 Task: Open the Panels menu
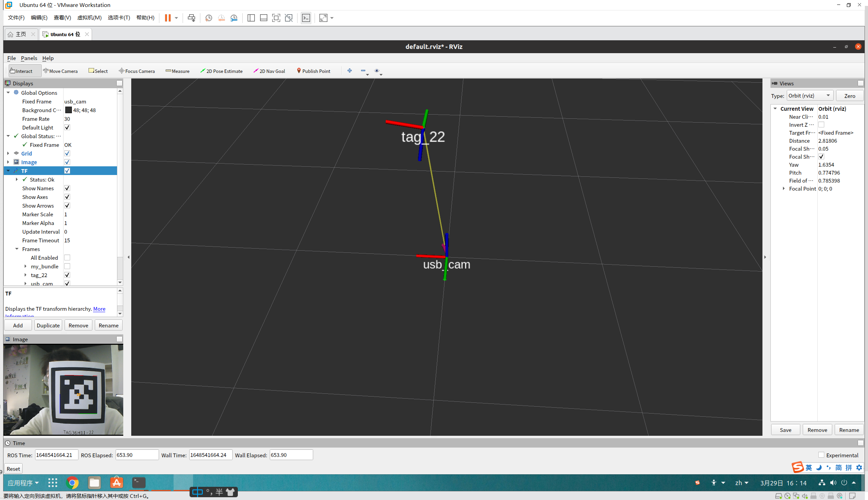point(29,58)
